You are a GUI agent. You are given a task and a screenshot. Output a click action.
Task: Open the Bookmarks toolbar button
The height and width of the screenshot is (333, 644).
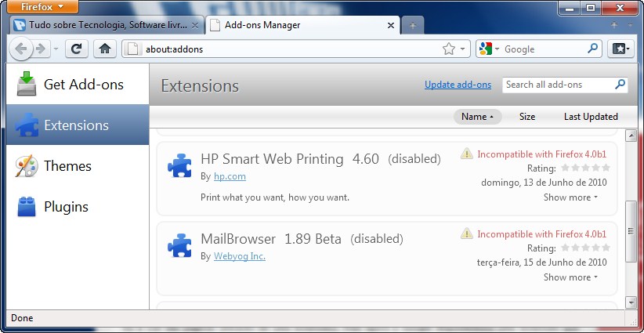coord(620,49)
